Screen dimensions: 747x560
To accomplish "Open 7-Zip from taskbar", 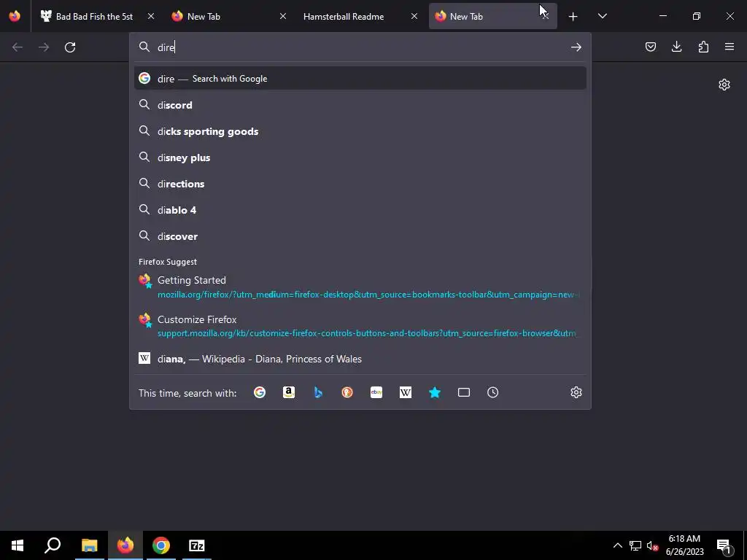I will click(x=197, y=545).
